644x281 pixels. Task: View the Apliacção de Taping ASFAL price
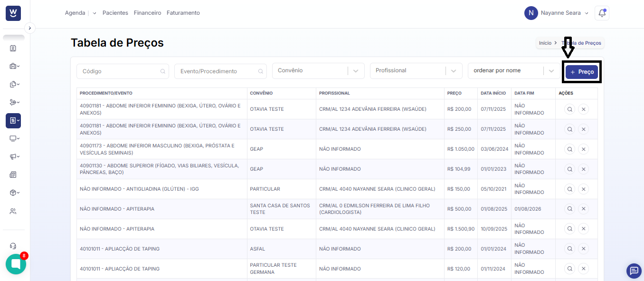click(x=569, y=249)
